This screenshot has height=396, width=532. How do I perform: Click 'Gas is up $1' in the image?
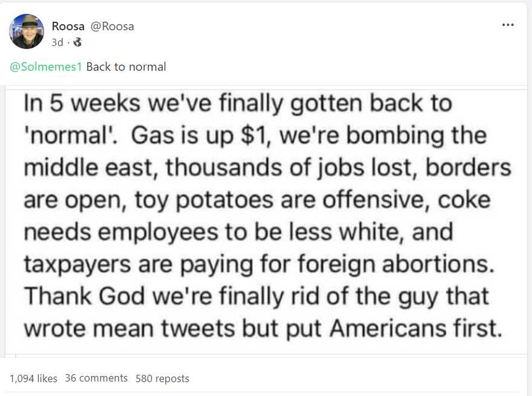click(198, 135)
